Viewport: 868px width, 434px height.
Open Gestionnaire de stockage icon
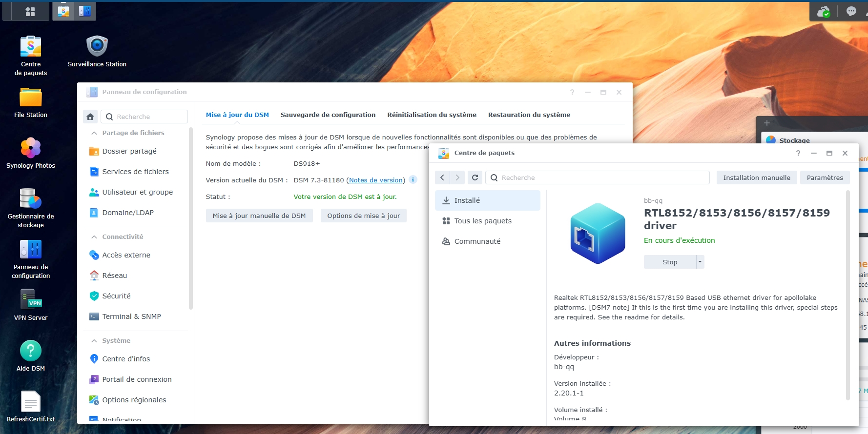click(31, 199)
